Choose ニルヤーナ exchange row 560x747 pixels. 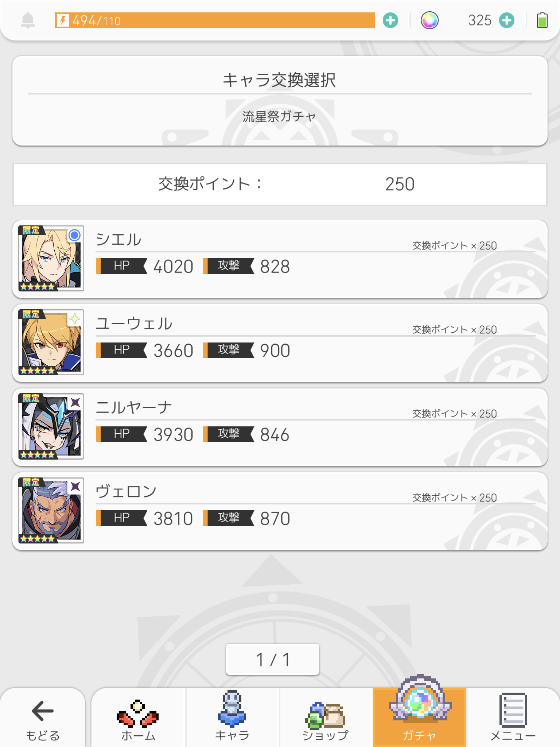pyautogui.click(x=292, y=427)
